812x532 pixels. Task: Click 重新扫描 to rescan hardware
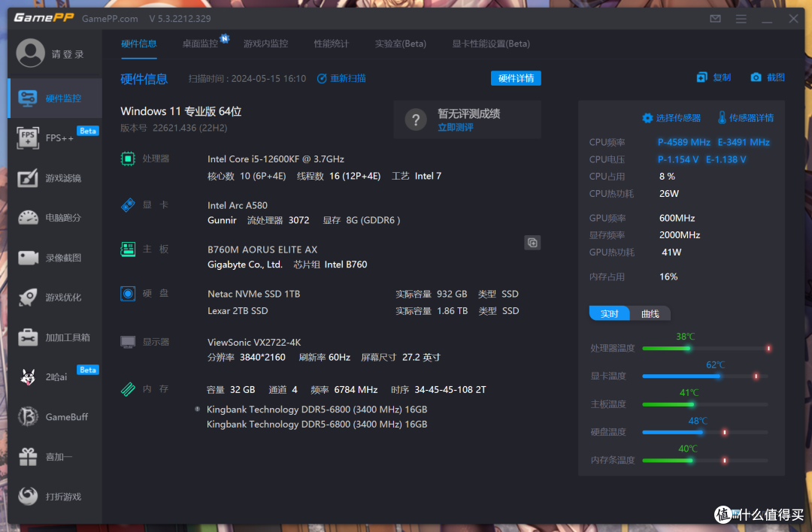pyautogui.click(x=342, y=78)
